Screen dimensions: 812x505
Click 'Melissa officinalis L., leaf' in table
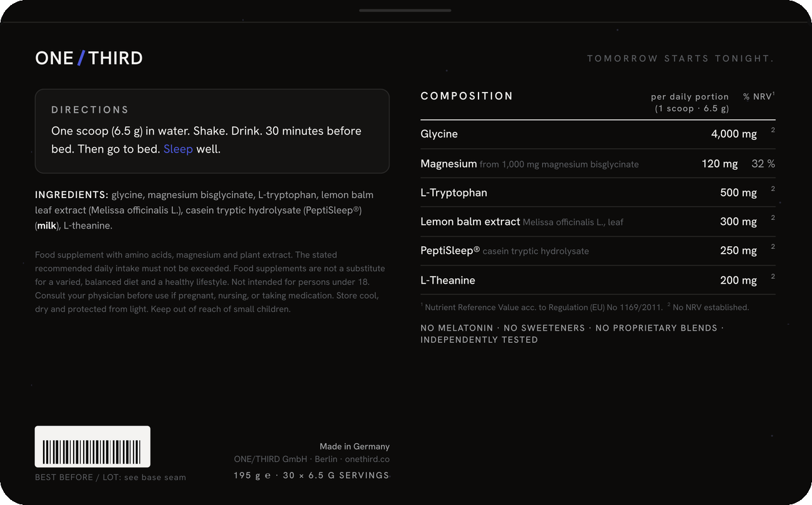click(573, 222)
